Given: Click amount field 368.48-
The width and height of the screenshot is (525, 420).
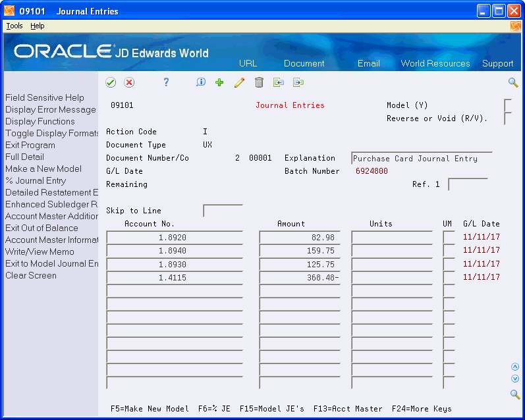Looking at the screenshot, I should [300, 277].
